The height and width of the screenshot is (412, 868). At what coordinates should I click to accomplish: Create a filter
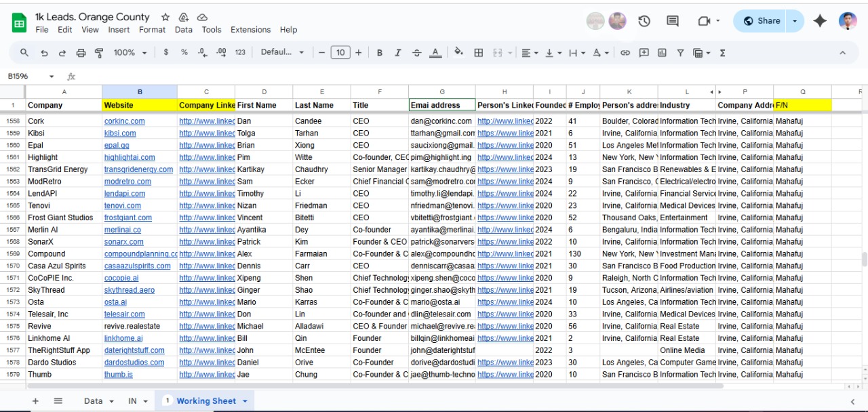point(680,52)
